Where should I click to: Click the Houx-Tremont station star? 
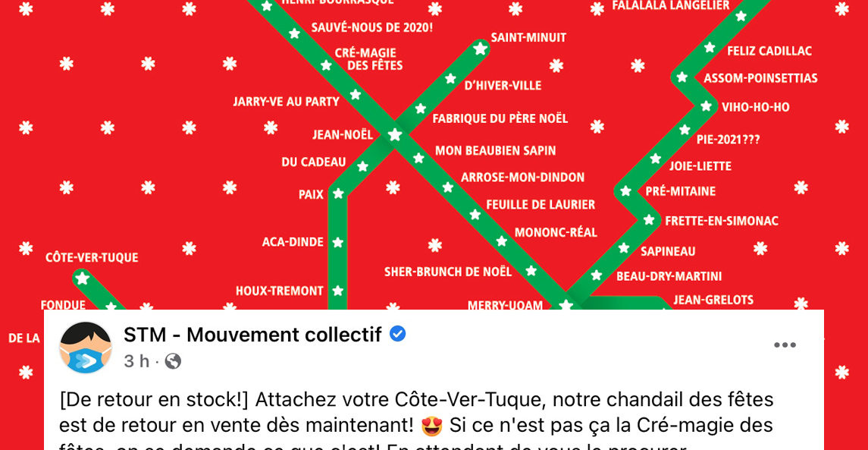(338, 291)
